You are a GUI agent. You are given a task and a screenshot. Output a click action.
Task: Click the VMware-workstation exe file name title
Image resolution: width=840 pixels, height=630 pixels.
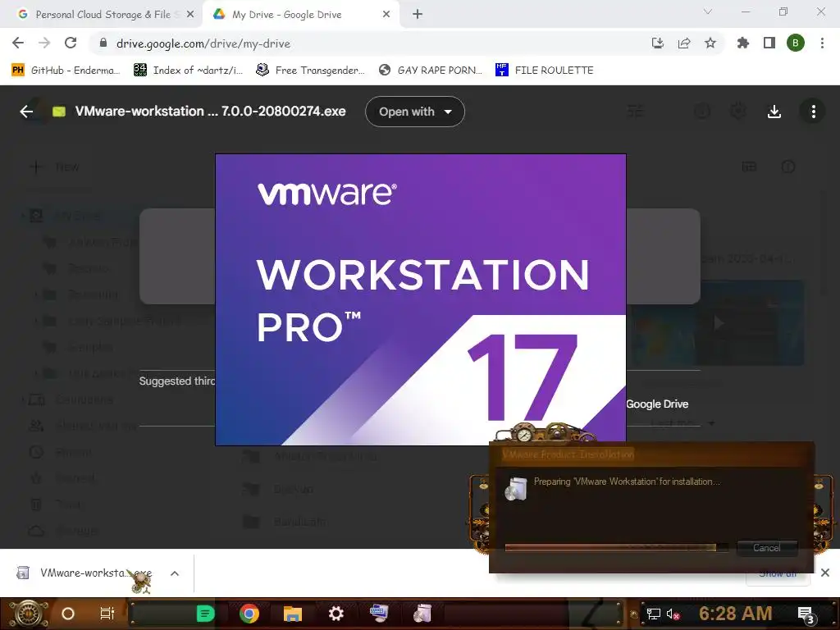pyautogui.click(x=210, y=112)
